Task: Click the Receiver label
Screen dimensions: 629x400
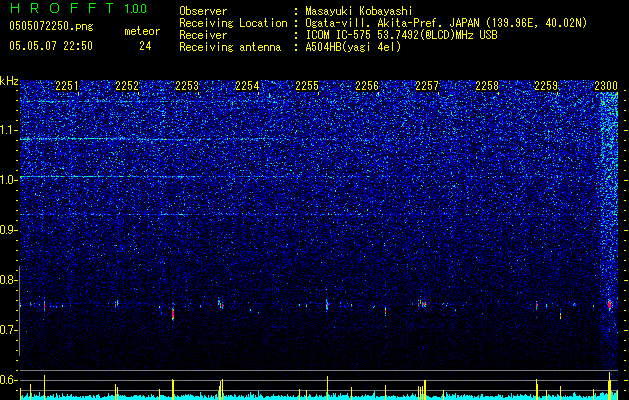Action: [x=203, y=35]
